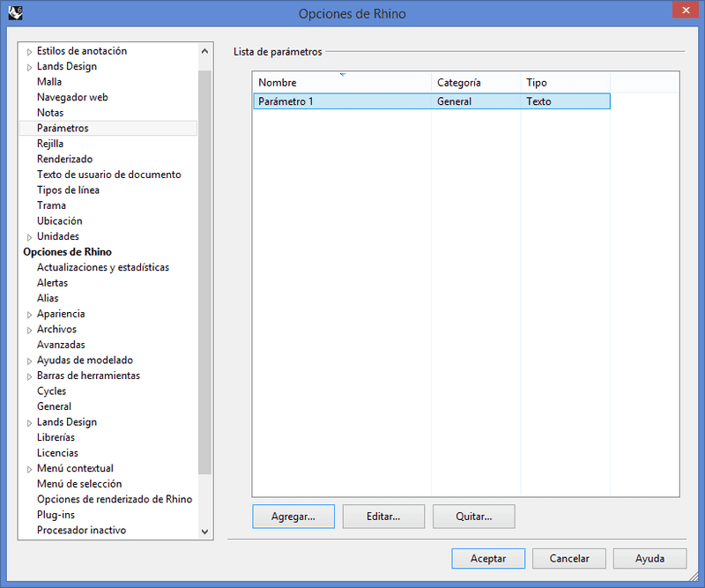Screen dimensions: 705x588
Task: Select Plug-ins in the tree
Action: pyautogui.click(x=56, y=515)
